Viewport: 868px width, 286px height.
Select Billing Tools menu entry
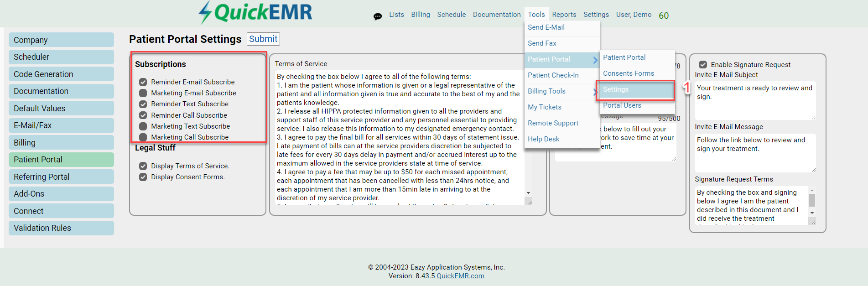coord(562,91)
